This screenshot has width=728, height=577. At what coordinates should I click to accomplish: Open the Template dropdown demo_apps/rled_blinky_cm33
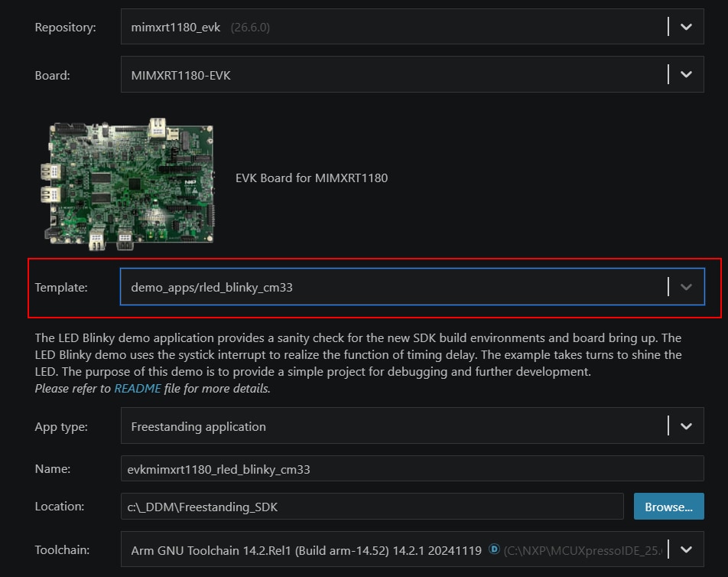412,287
